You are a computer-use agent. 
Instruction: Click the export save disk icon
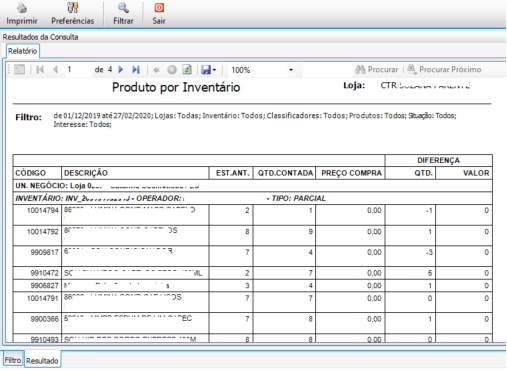[x=206, y=70]
